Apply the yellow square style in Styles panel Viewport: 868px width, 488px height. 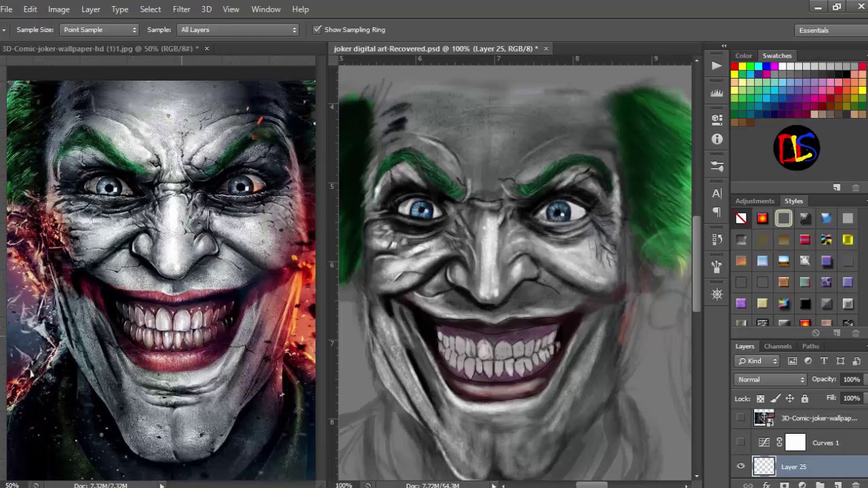848,239
